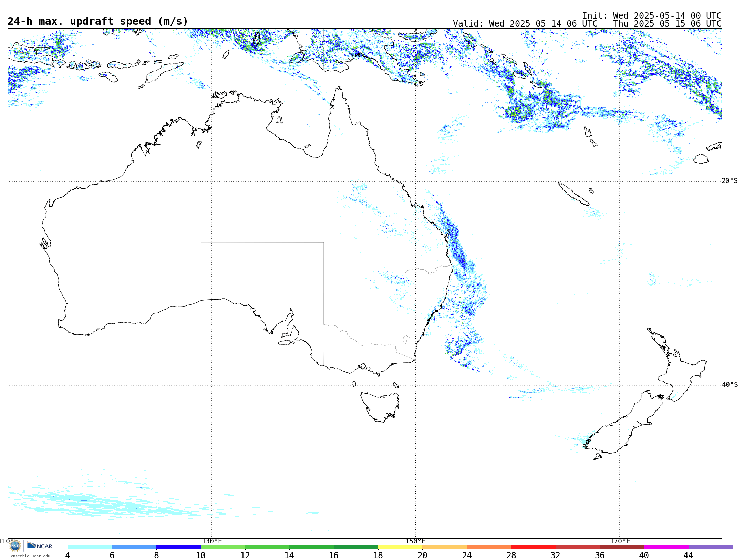Click the colorbar tick label 20

(423, 555)
